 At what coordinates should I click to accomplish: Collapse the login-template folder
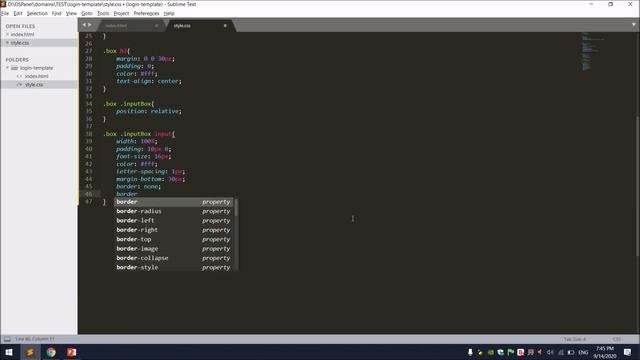tap(7, 68)
